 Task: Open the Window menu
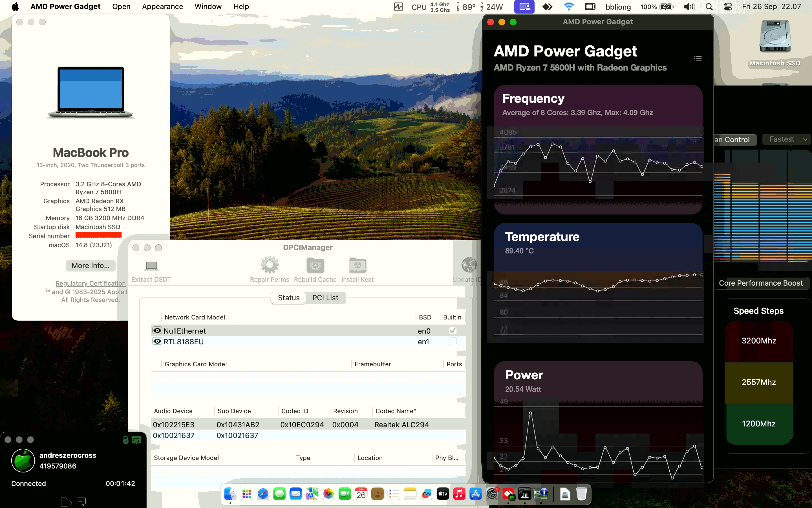208,7
